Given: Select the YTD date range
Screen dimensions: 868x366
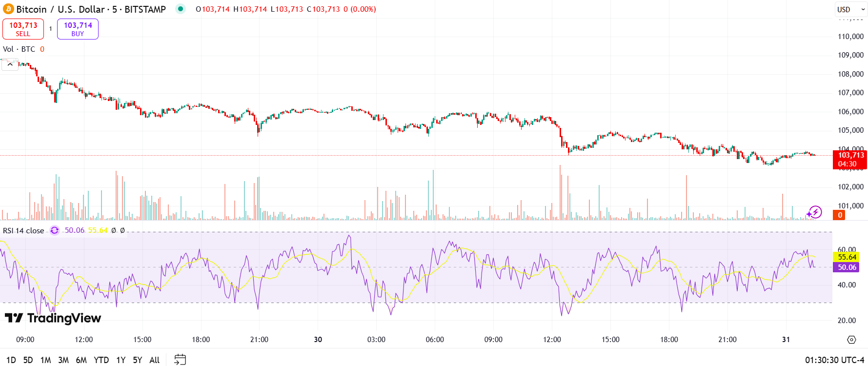Looking at the screenshot, I should coord(101,360).
